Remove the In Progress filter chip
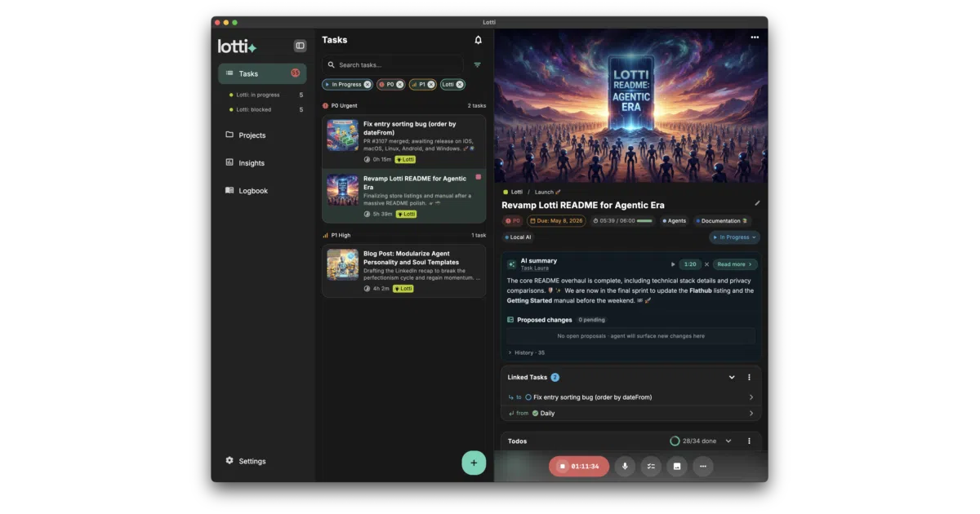Screen dimensions: 980x514 tap(367, 84)
